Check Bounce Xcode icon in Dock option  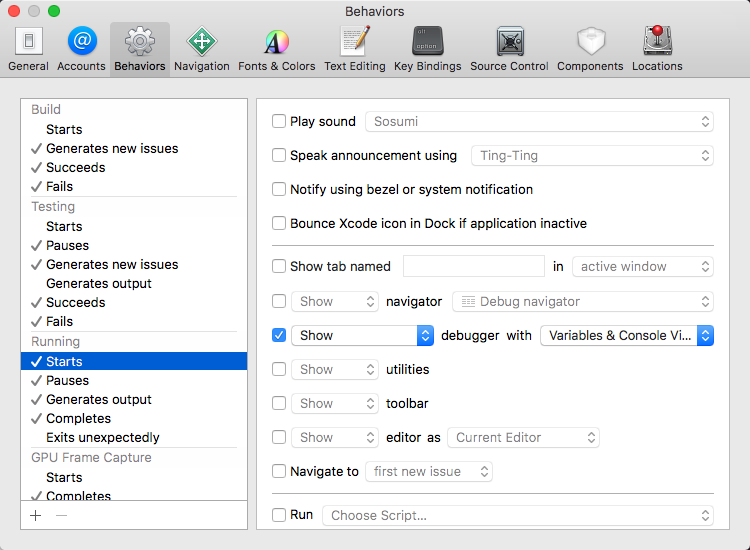coord(279,223)
